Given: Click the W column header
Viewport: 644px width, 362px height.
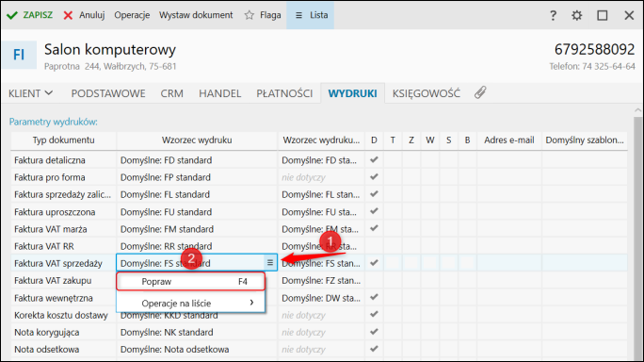Looking at the screenshot, I should pyautogui.click(x=429, y=140).
